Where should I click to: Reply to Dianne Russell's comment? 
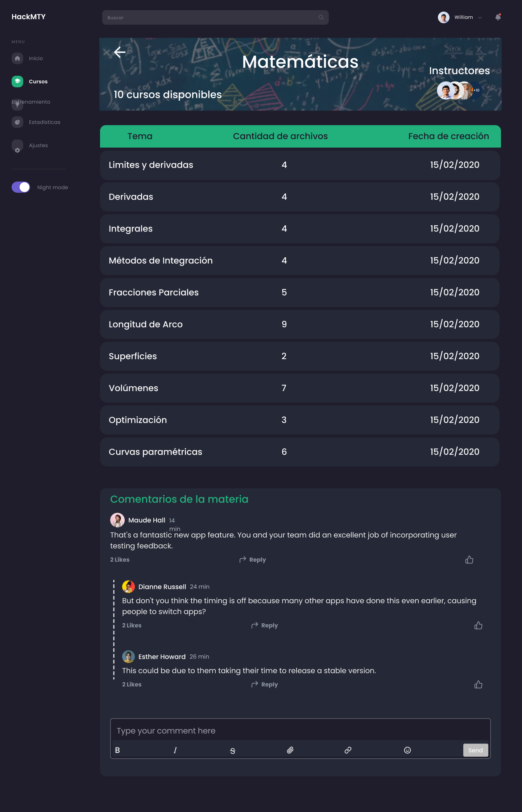[x=265, y=625]
